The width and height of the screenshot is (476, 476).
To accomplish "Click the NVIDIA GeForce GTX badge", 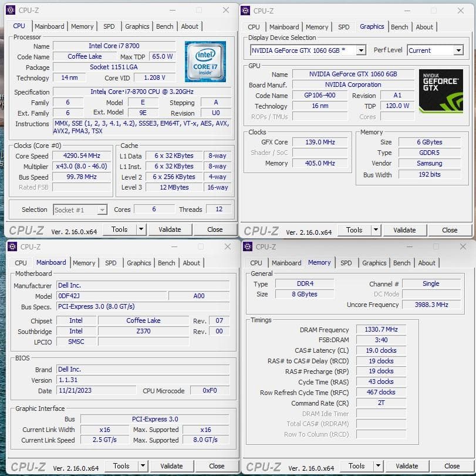I will pos(441,91).
